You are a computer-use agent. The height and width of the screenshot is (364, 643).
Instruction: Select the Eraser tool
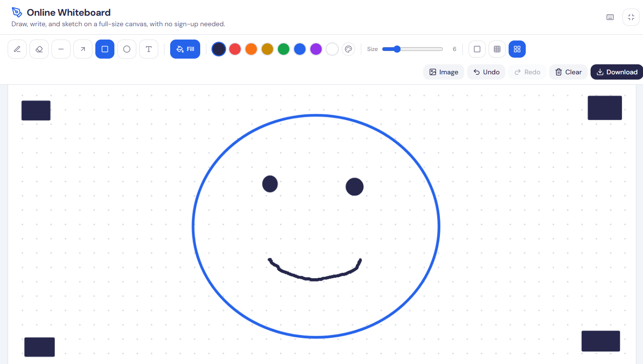39,49
